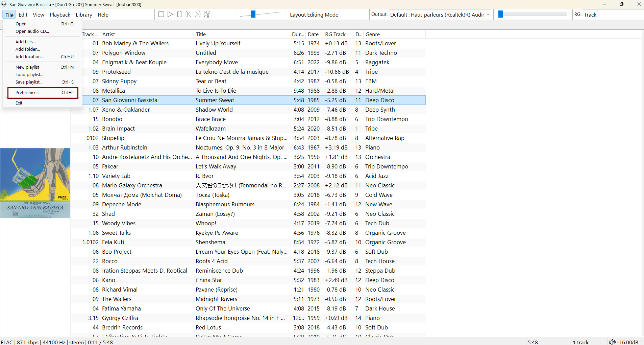Click the FLAC 871 kbps status text
The height and width of the screenshot is (345, 644).
click(57, 342)
